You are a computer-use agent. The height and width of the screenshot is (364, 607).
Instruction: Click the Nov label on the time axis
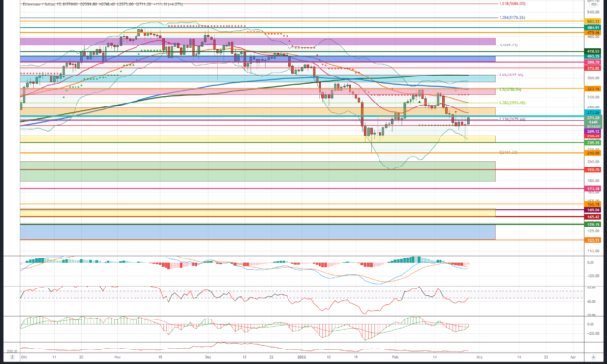118,357
